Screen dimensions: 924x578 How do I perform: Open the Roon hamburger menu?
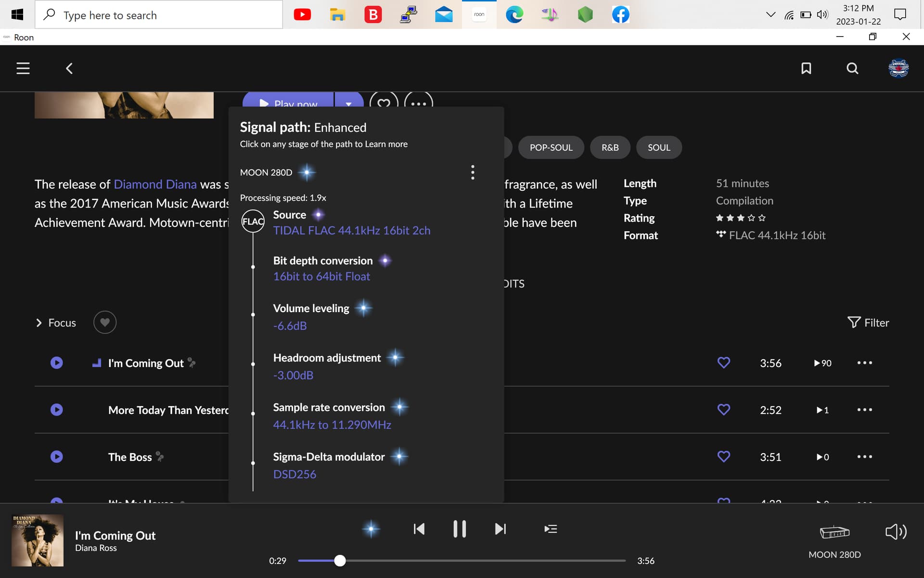point(23,68)
